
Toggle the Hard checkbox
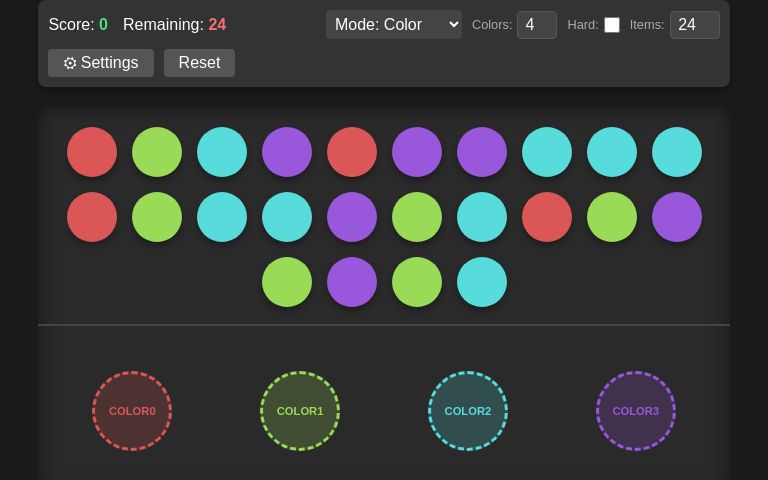click(612, 25)
